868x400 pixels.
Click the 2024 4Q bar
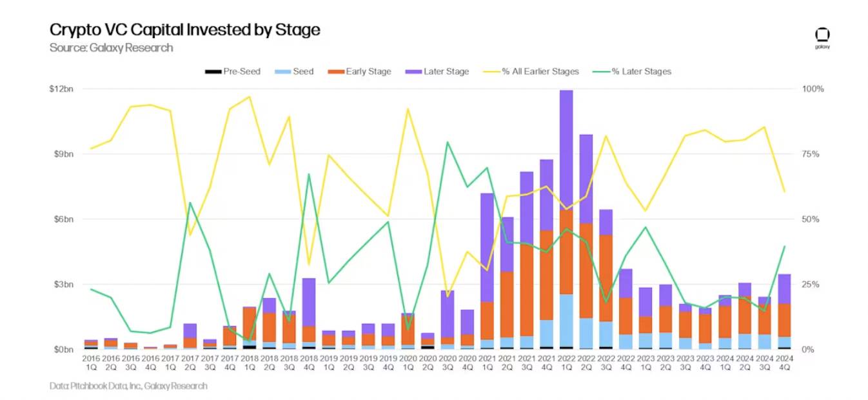pyautogui.click(x=785, y=312)
